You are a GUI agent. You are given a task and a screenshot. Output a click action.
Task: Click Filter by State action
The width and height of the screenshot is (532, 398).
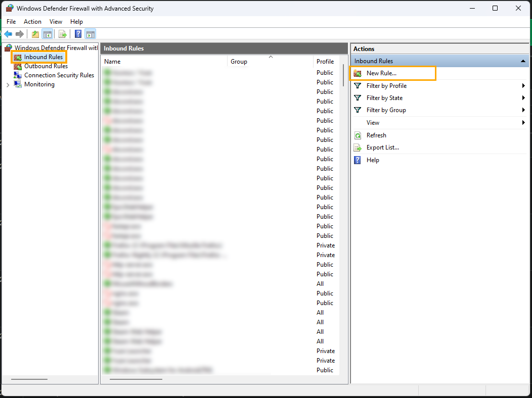point(384,98)
